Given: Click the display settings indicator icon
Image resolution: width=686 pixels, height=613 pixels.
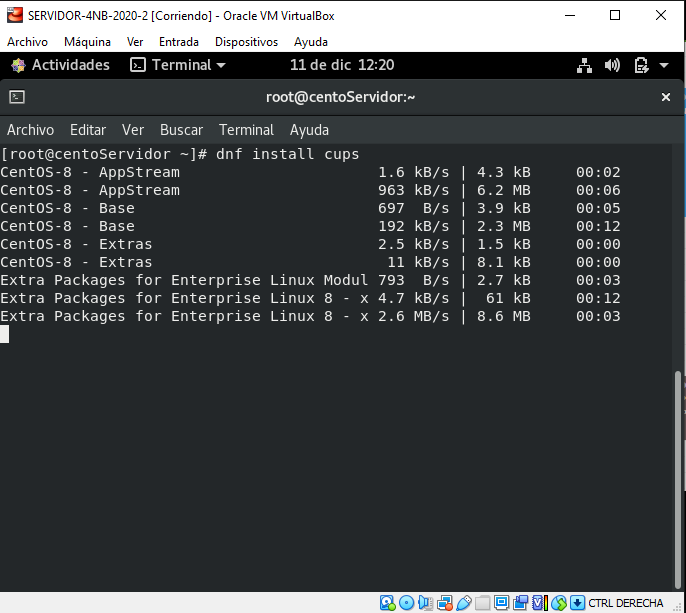Looking at the screenshot, I should [x=501, y=603].
